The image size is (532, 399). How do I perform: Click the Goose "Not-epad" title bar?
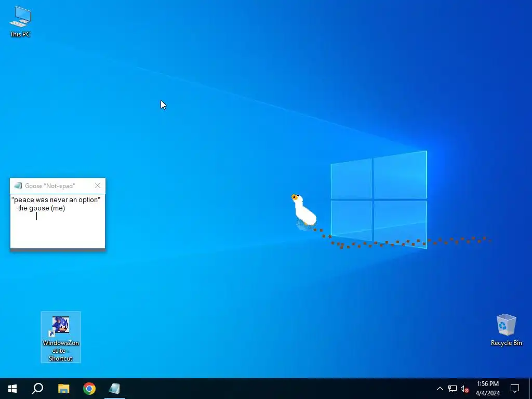[x=58, y=186]
